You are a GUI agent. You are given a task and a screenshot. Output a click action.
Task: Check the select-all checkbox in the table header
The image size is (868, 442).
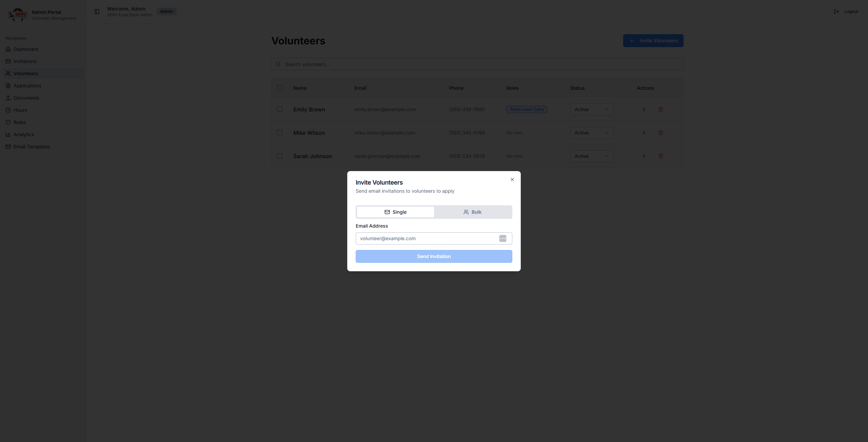click(280, 88)
